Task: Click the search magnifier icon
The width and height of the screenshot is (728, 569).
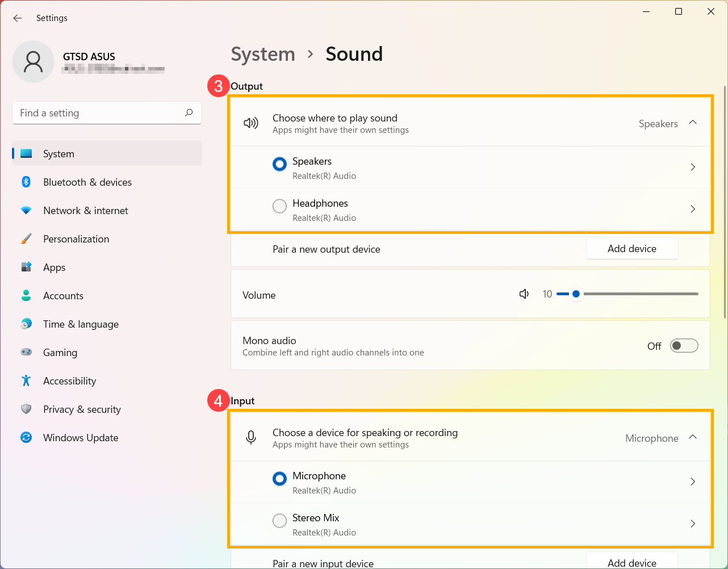Action: (x=189, y=113)
